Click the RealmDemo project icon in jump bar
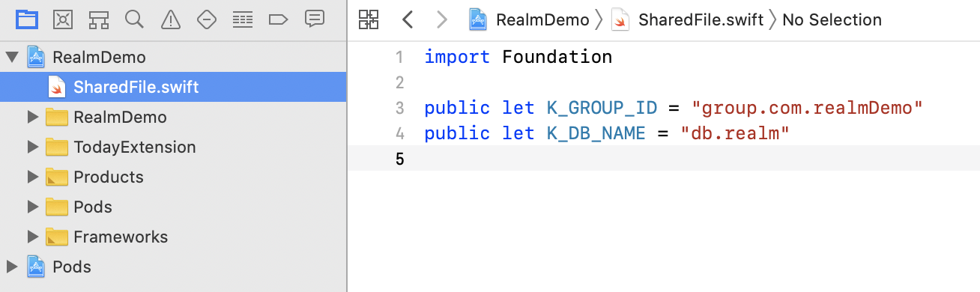The width and height of the screenshot is (980, 292). (x=479, y=19)
